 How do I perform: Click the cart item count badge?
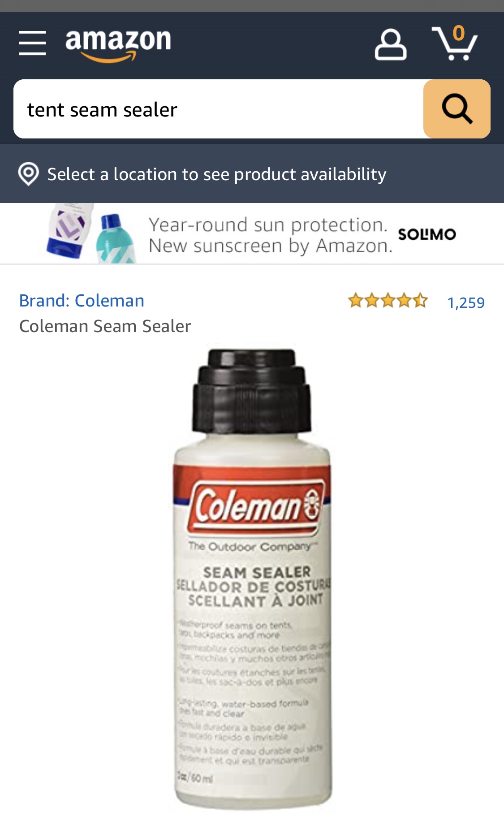(458, 33)
